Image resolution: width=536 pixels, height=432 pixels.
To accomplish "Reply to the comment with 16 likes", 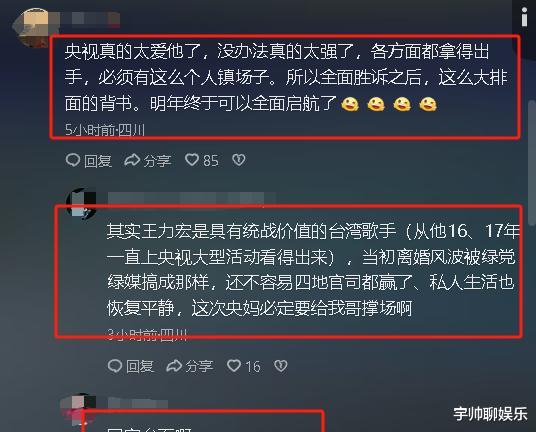I will point(131,366).
